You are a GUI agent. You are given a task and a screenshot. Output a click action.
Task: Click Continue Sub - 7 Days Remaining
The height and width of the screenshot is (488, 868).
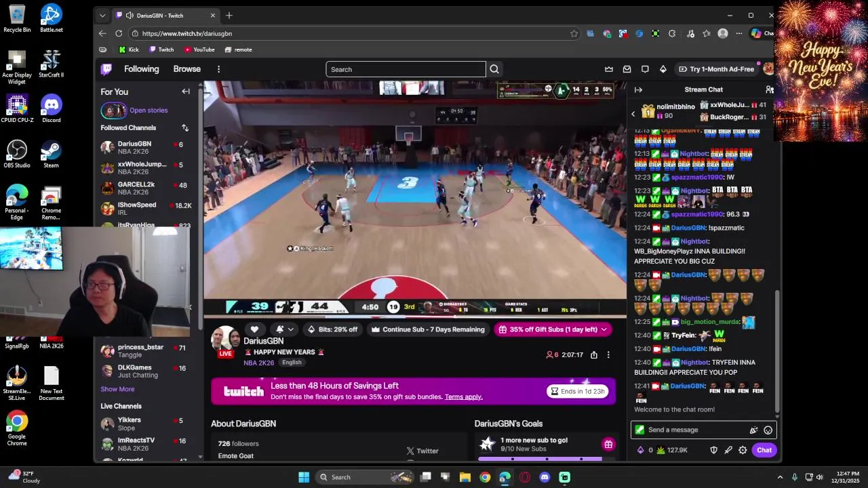coord(428,329)
